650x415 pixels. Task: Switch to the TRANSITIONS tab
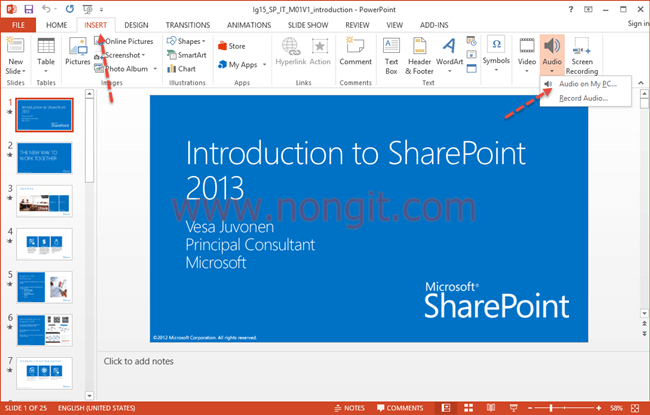(188, 25)
